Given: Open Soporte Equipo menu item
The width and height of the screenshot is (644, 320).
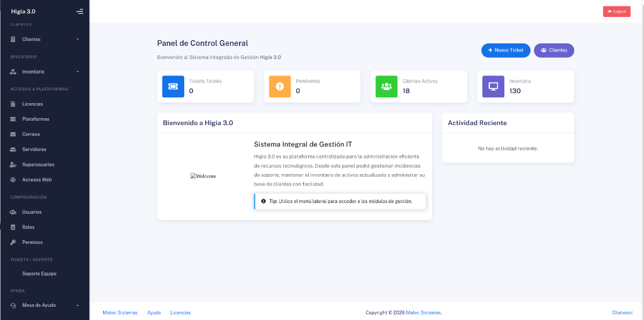Looking at the screenshot, I should coord(39,273).
